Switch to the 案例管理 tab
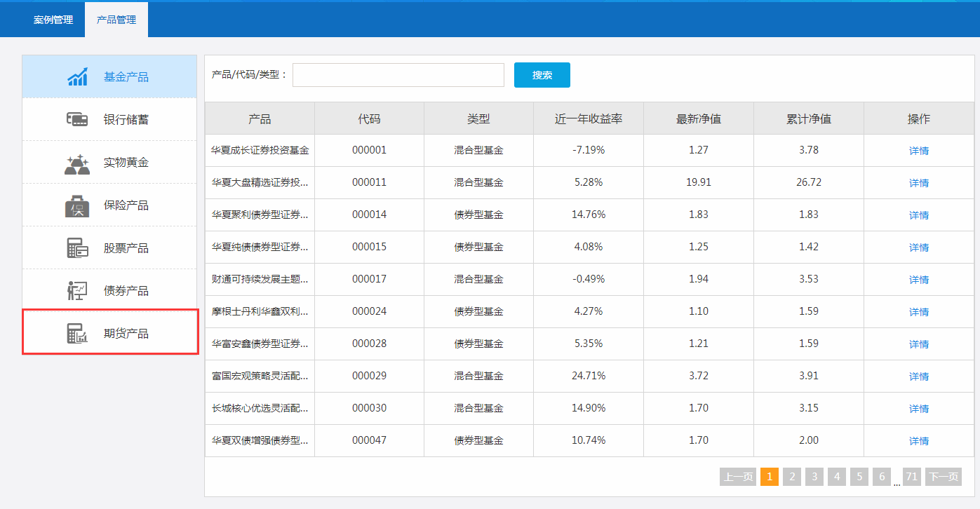Viewport: 980px width, 509px height. click(53, 20)
